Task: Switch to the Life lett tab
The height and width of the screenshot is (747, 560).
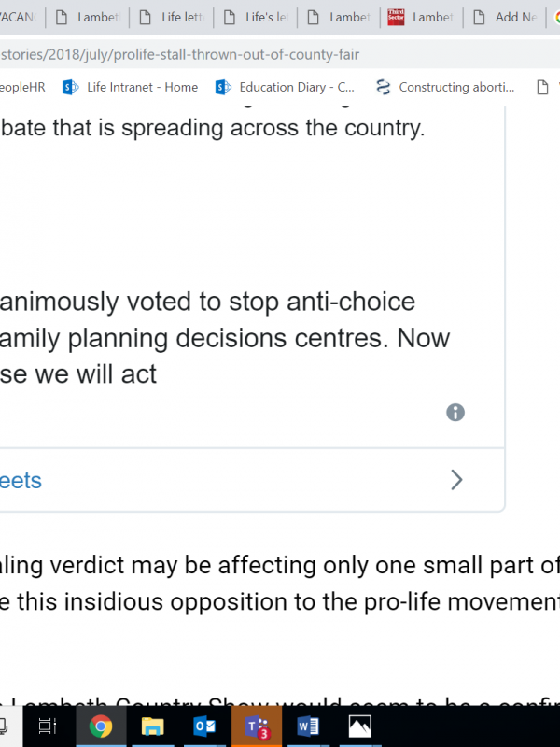Action: tap(171, 18)
